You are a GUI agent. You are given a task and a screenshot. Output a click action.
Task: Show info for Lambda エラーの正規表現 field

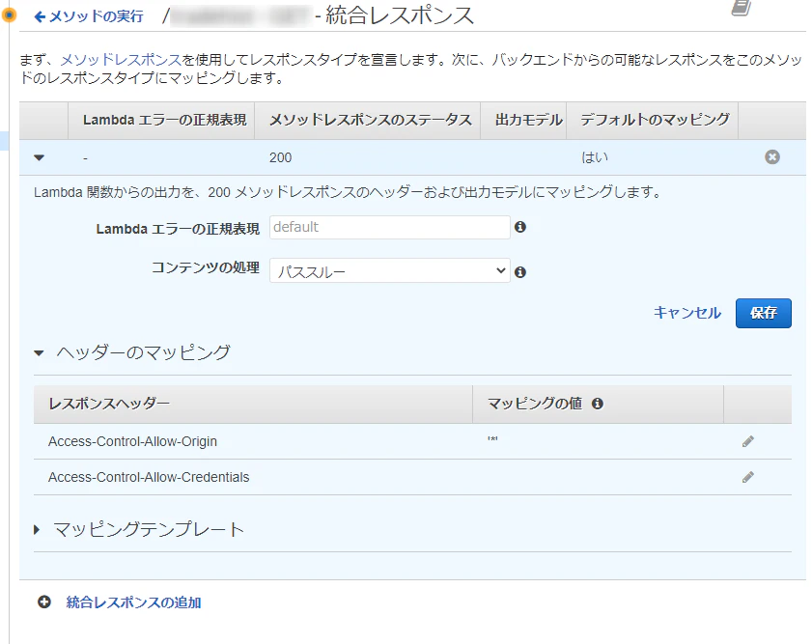(520, 227)
